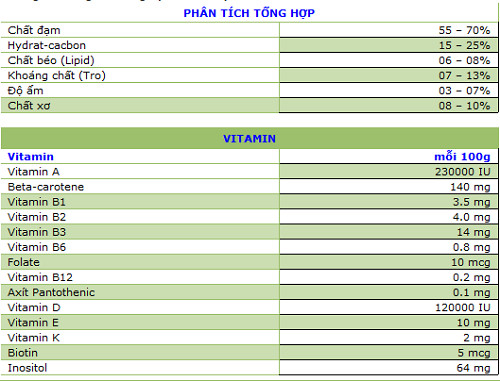Click the Vitamin B6 value 0.8 mg

pos(471,247)
